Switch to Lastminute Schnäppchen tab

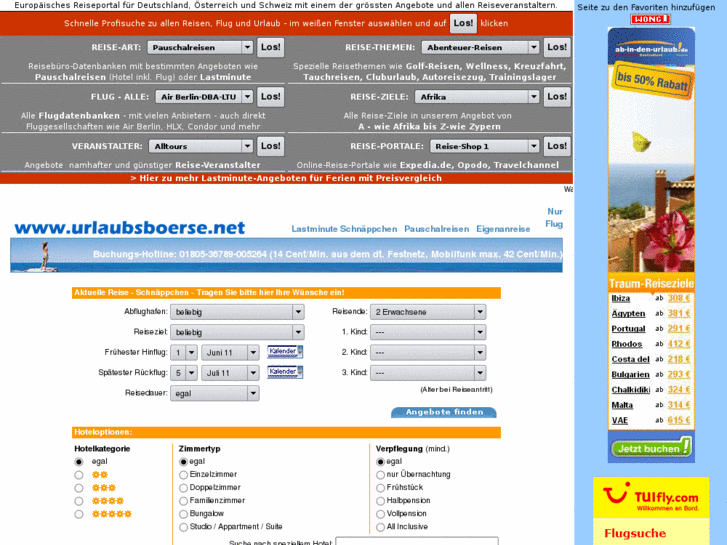[x=344, y=229]
